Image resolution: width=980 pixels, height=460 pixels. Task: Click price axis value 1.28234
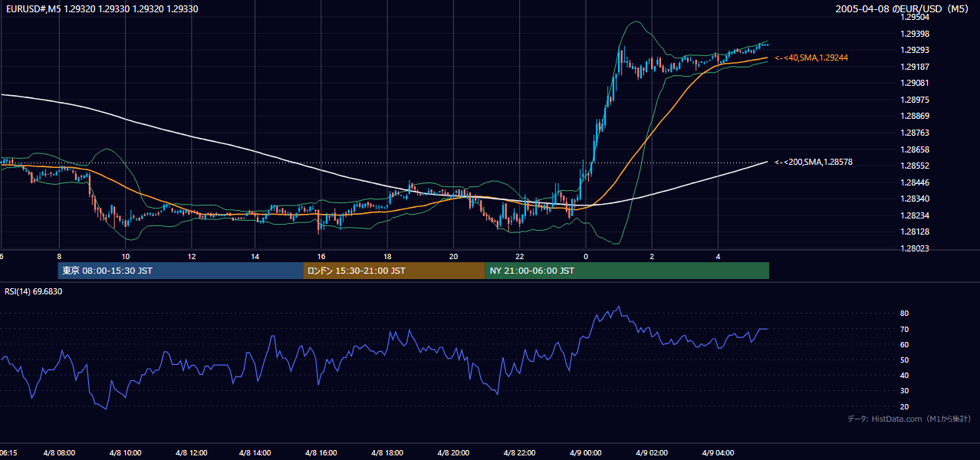pos(914,215)
